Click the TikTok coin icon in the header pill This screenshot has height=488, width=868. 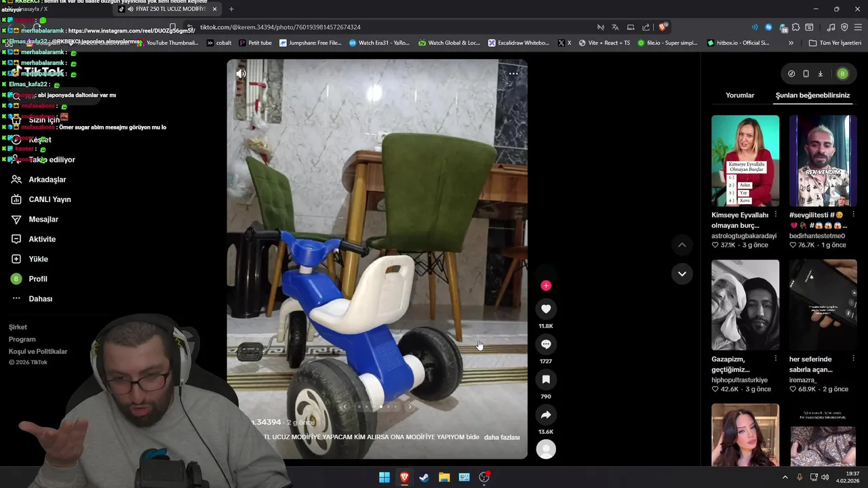[791, 74]
